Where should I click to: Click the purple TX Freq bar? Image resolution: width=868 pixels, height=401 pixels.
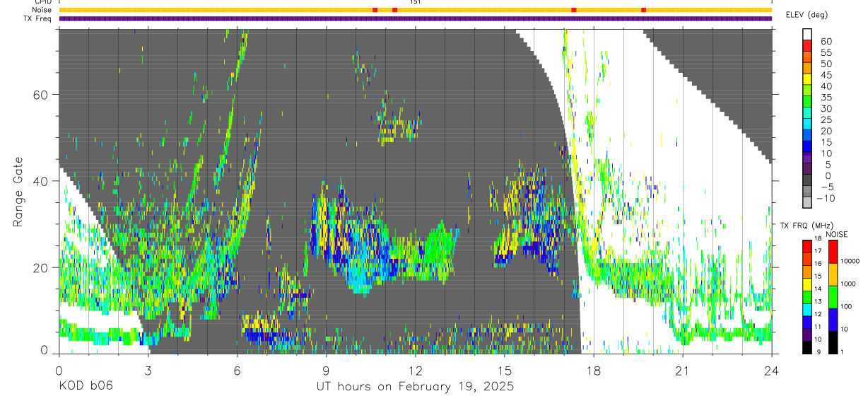tap(415, 18)
